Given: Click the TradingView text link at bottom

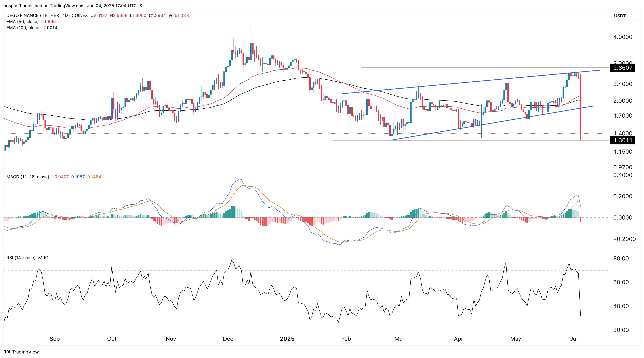Looking at the screenshot, I should point(25,352).
